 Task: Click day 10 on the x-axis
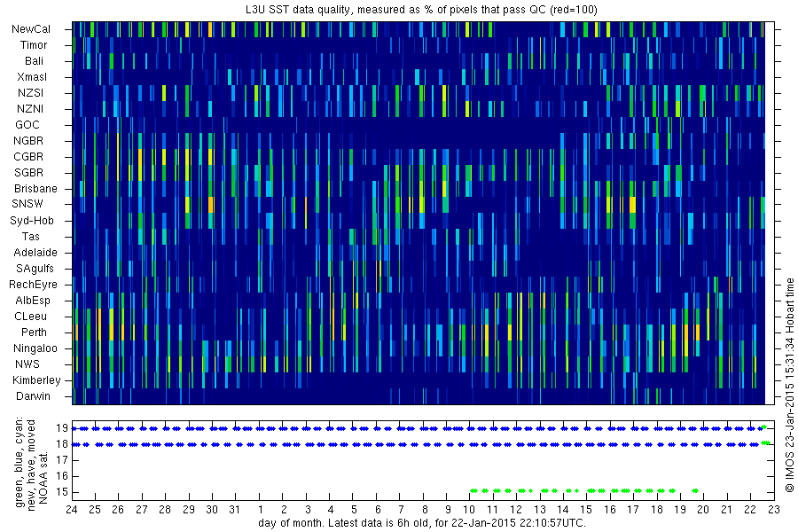pos(469,510)
